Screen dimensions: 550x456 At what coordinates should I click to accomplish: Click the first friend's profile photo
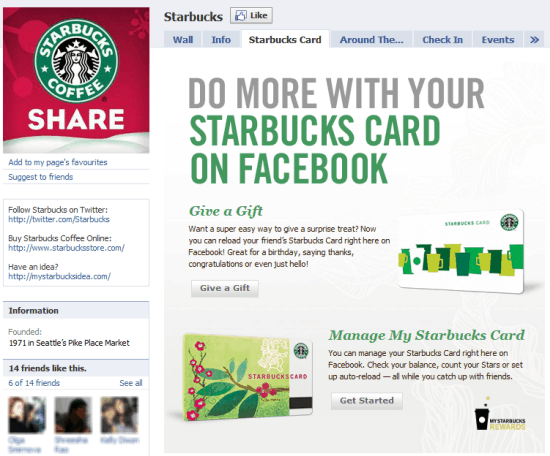pyautogui.click(x=27, y=415)
